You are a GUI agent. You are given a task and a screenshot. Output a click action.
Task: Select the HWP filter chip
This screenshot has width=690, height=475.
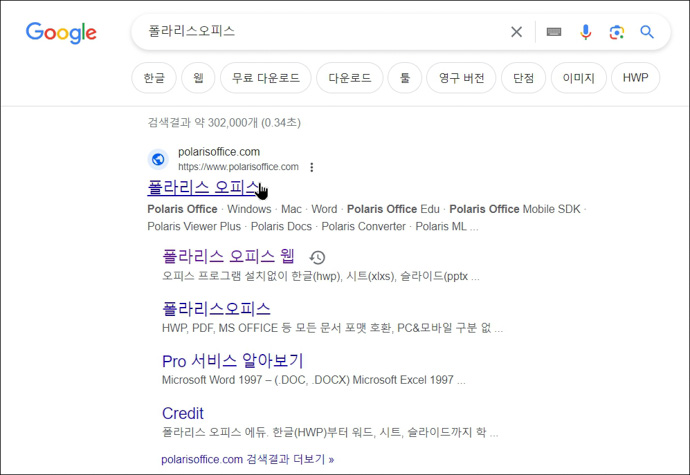635,78
